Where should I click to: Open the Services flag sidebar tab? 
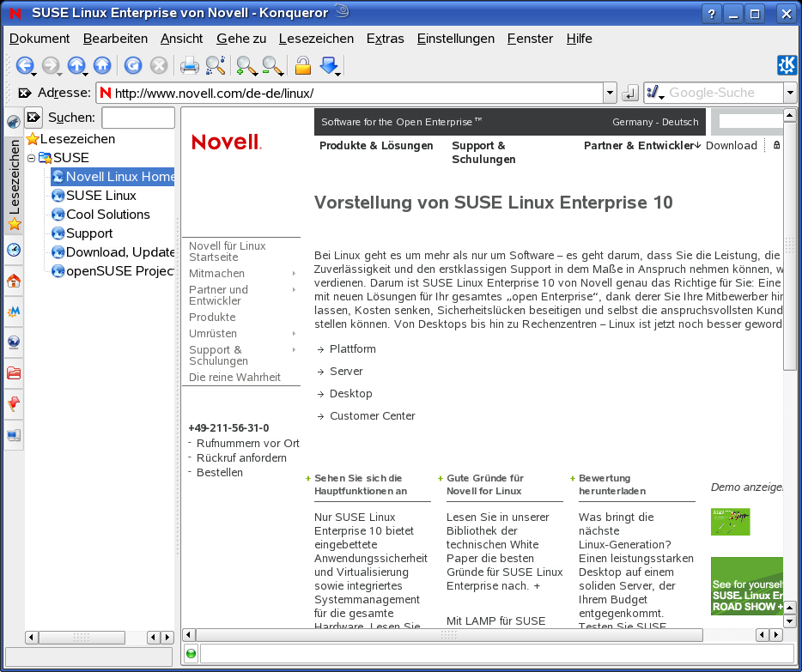pyautogui.click(x=14, y=403)
